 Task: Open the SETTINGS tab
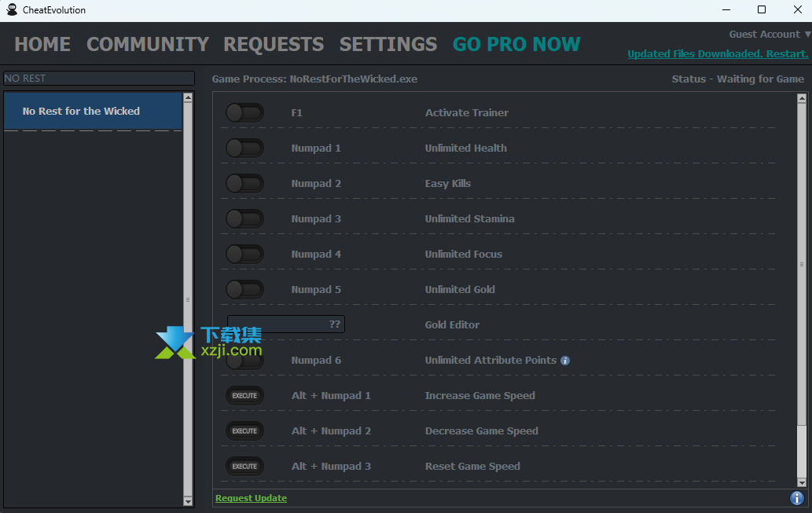tap(388, 44)
